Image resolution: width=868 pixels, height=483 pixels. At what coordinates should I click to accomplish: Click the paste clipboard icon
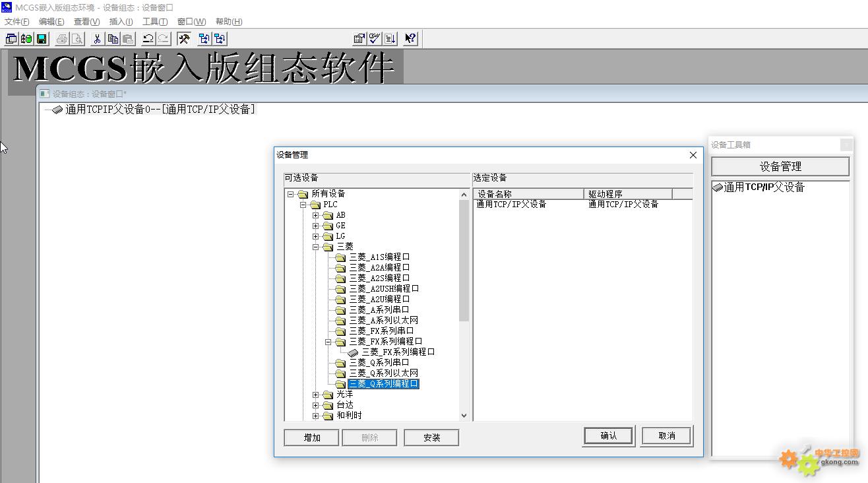point(128,39)
